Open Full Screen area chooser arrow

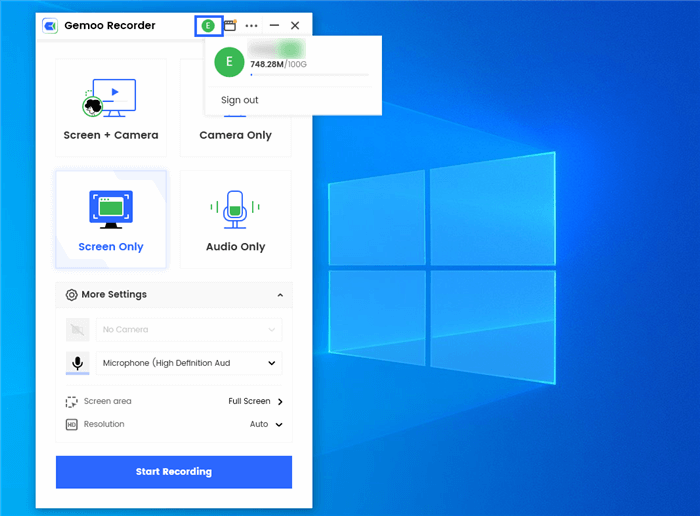tap(280, 402)
